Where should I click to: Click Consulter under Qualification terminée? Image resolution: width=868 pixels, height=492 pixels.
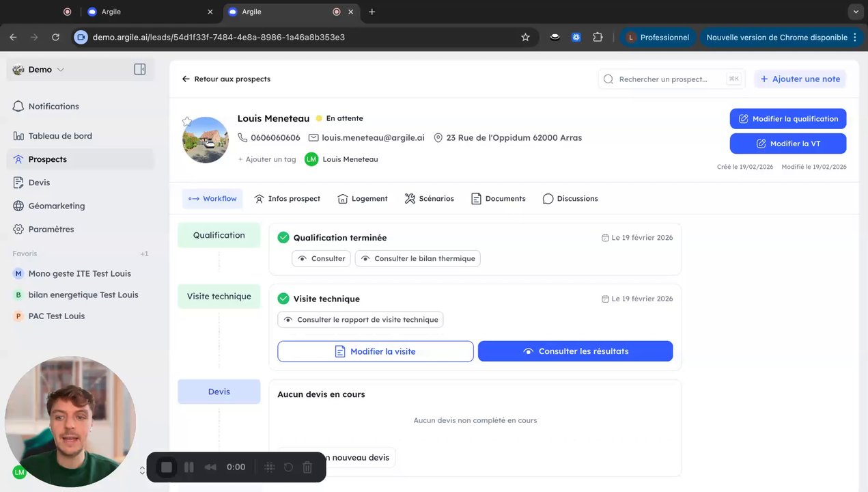[321, 258]
